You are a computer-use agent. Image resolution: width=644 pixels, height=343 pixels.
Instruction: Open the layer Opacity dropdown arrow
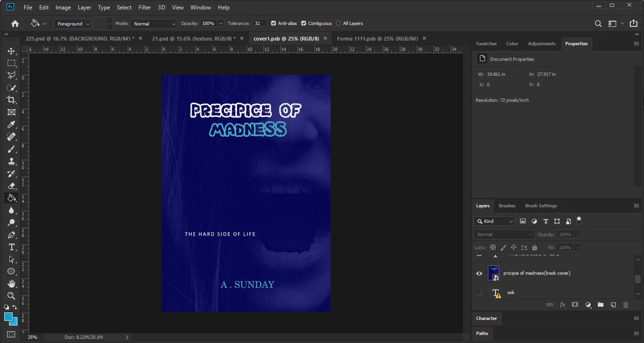[577, 234]
